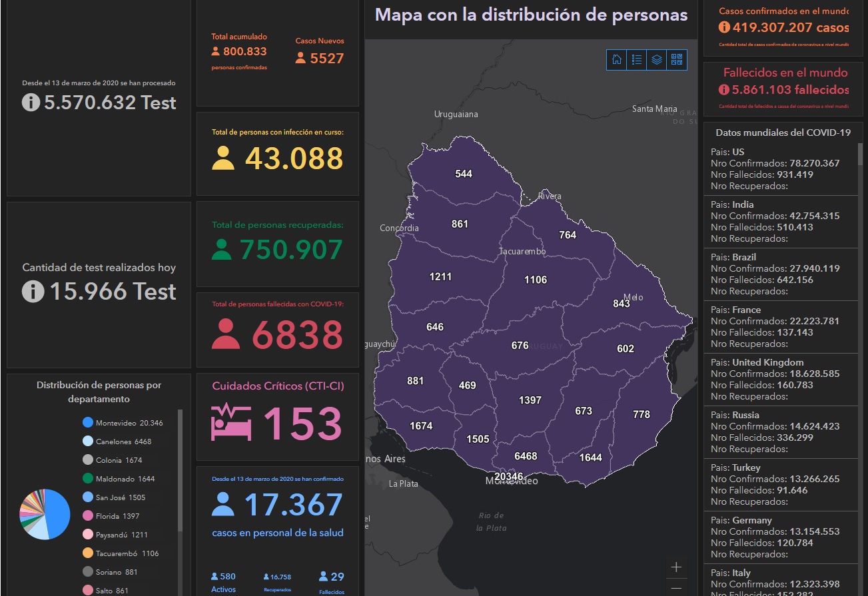This screenshot has width=868, height=596.
Task: Zoom in using the map plus button
Action: [676, 567]
